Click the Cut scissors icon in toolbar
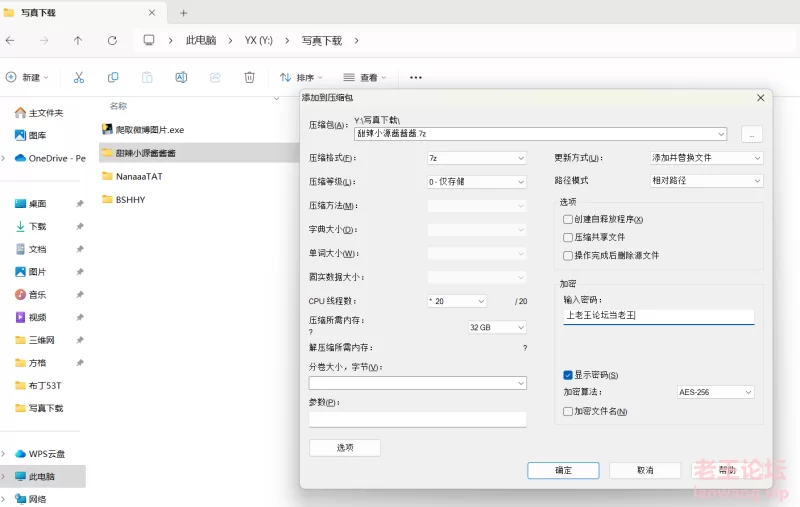 79,77
